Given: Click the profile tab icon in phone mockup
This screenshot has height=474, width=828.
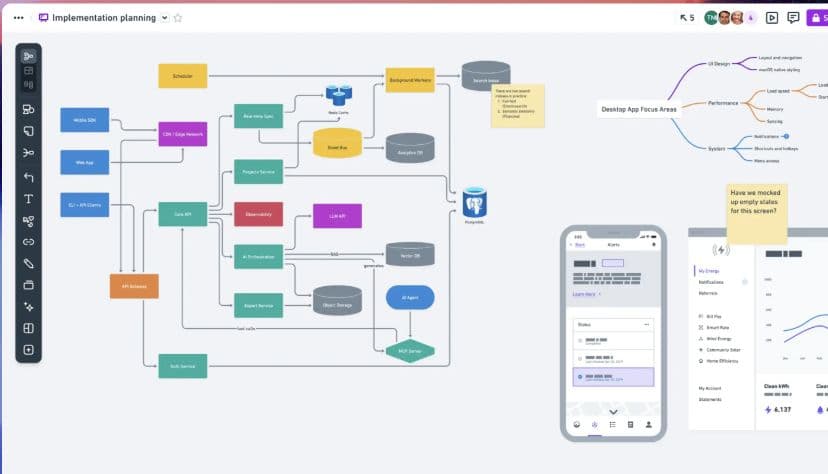Looking at the screenshot, I should (x=648, y=424).
